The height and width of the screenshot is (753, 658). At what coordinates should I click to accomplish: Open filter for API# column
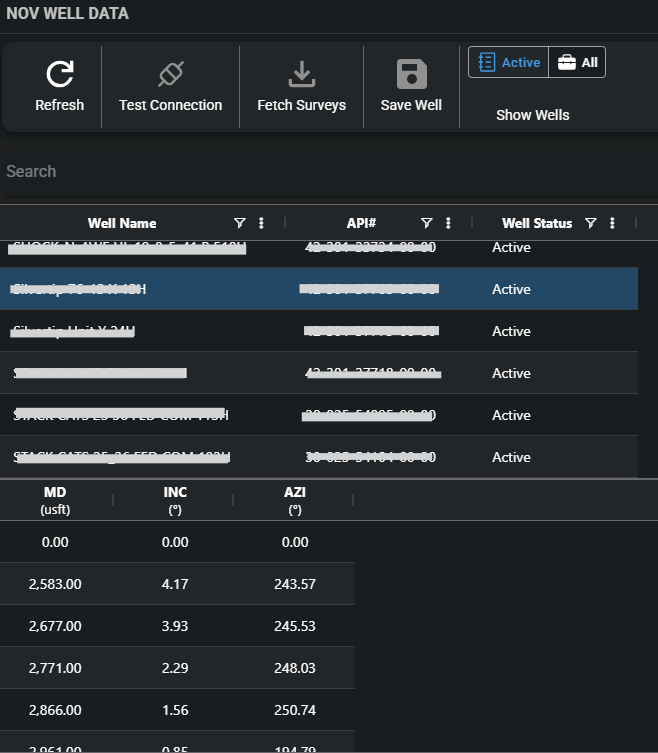pyautogui.click(x=426, y=223)
